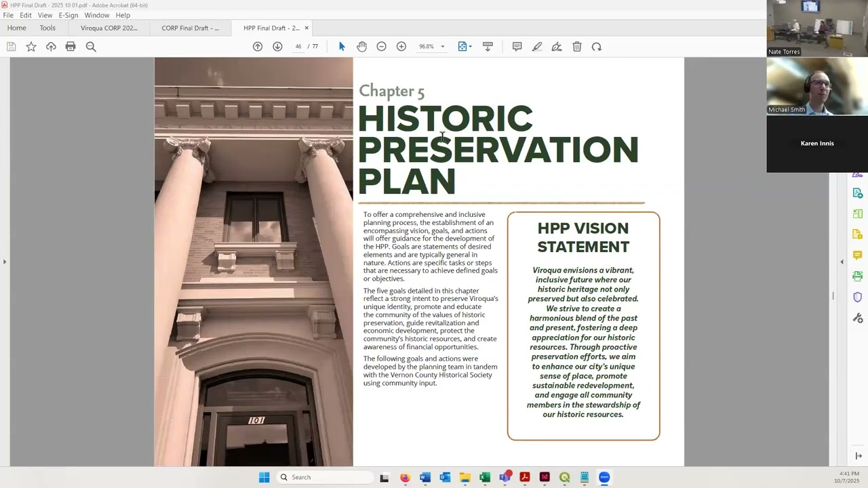Open Notepad from the taskbar
The image size is (868, 488).
[585, 477]
